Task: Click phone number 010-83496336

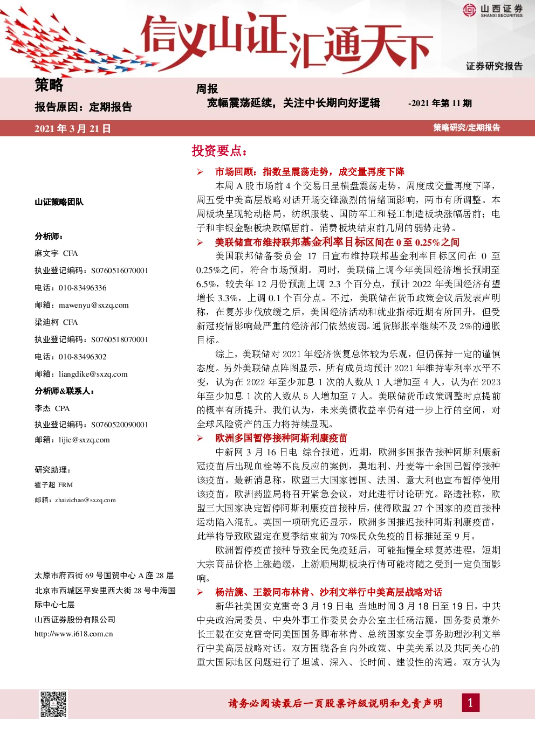Action: 83,288
